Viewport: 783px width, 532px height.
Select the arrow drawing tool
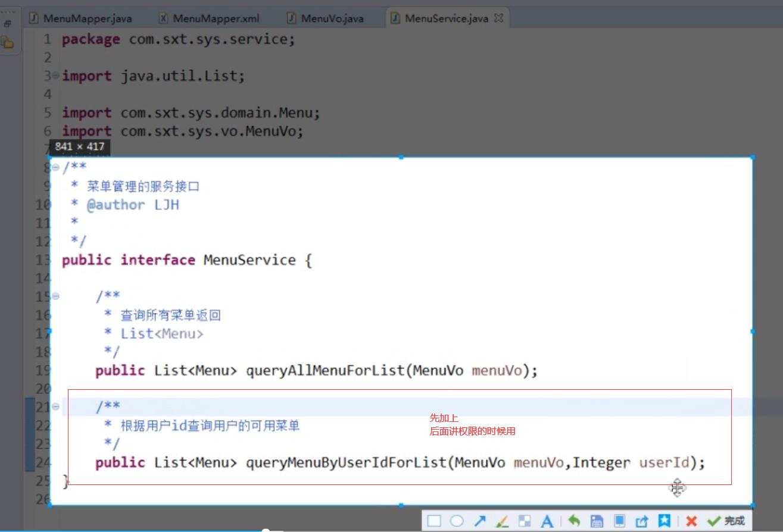[x=480, y=521]
